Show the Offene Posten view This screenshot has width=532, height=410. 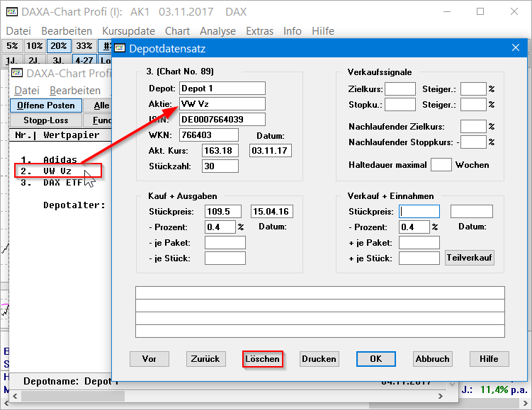[x=46, y=106]
